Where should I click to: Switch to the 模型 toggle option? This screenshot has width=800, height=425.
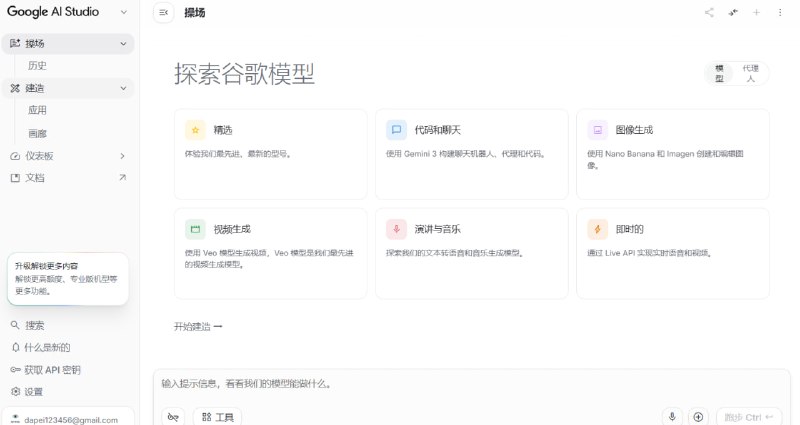719,73
